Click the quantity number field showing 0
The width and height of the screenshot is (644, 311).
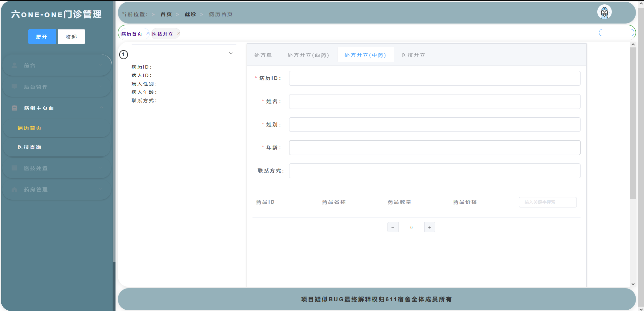[x=411, y=227]
